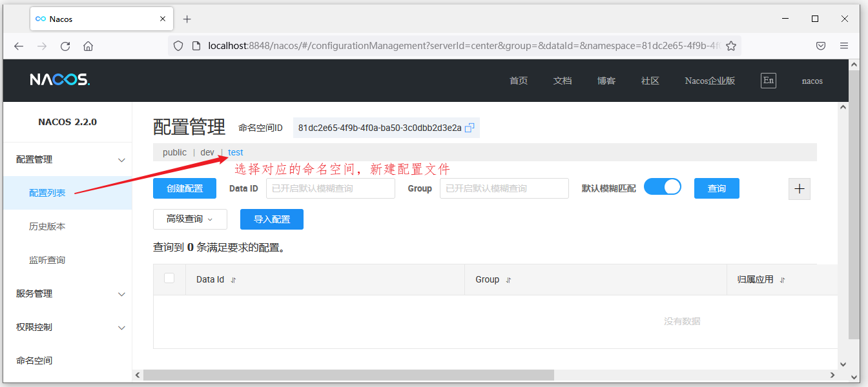This screenshot has width=868, height=387.
Task: Click the plus icon to add config
Action: point(800,188)
